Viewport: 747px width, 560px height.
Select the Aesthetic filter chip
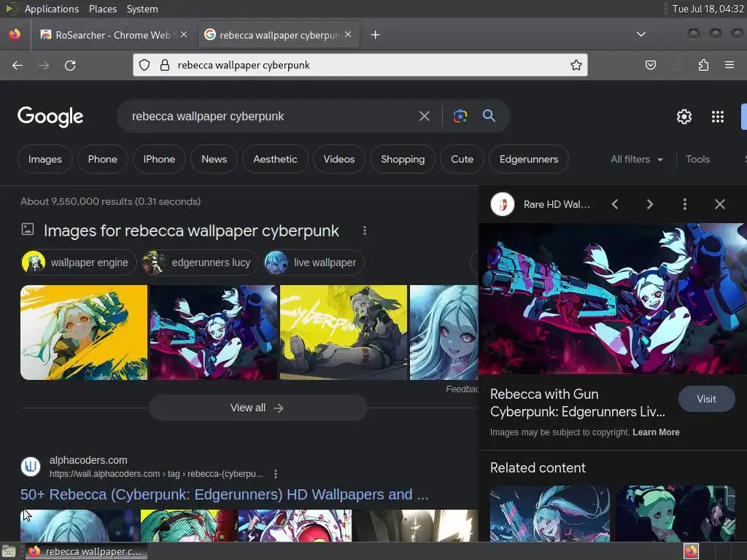click(x=275, y=159)
